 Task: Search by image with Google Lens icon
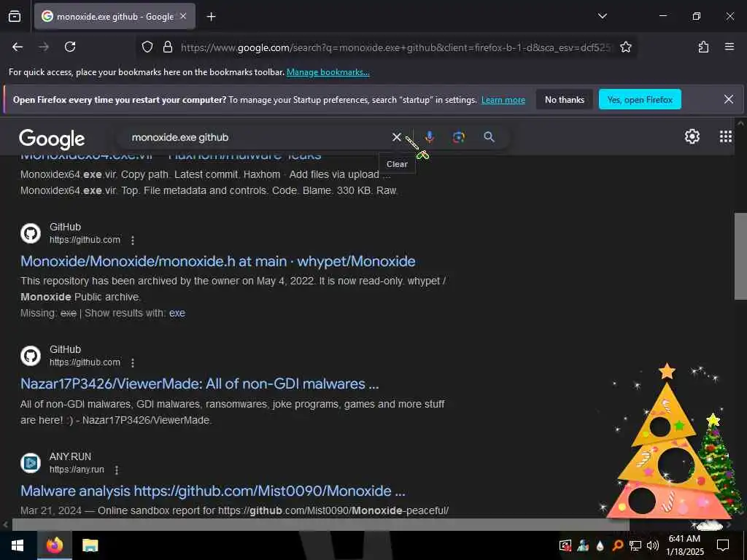458,137
